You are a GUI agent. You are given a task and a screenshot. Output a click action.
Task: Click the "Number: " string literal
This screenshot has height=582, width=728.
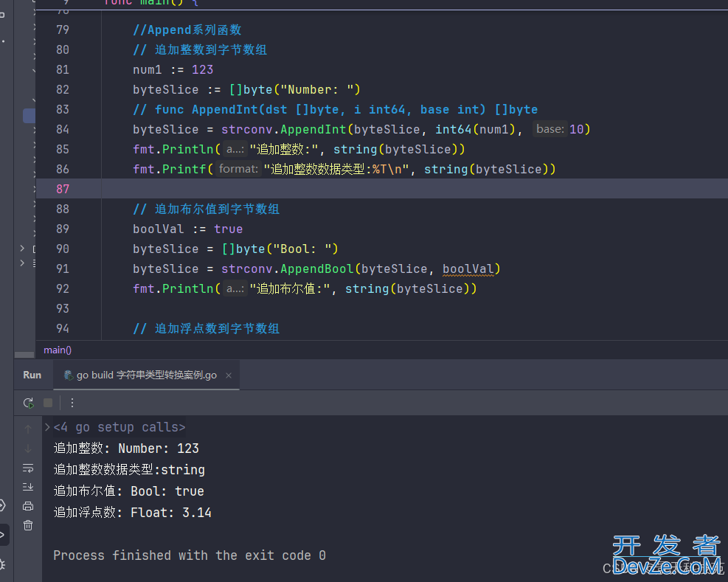(x=317, y=90)
